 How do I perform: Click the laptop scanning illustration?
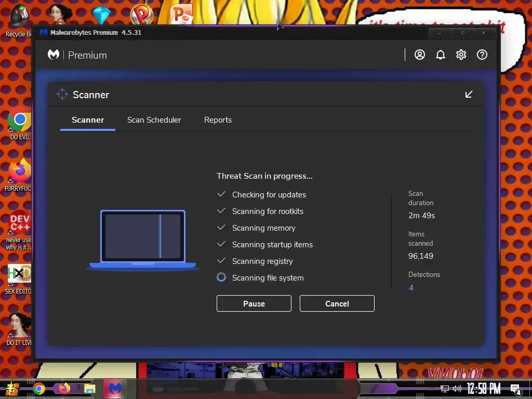pos(142,240)
